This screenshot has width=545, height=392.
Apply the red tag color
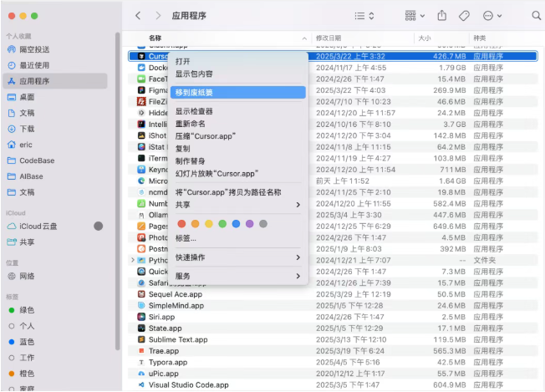(x=181, y=224)
